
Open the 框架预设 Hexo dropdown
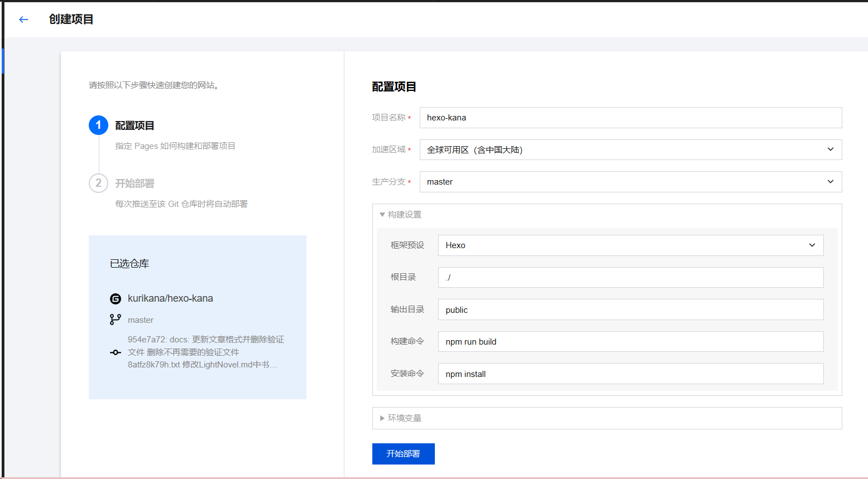tap(630, 245)
